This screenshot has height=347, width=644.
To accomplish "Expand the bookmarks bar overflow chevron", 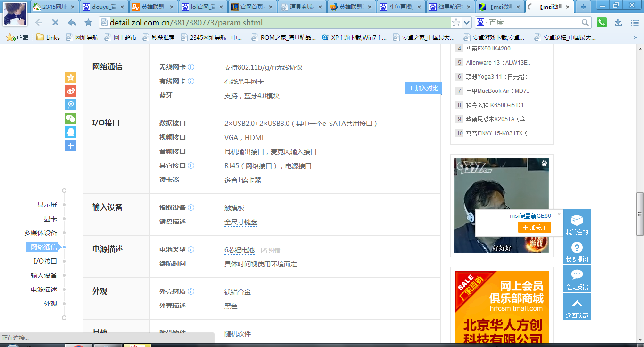I will pos(635,38).
